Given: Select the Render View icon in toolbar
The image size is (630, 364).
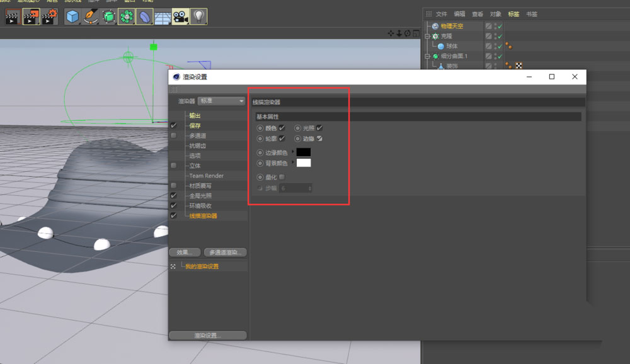Looking at the screenshot, I should click(13, 18).
